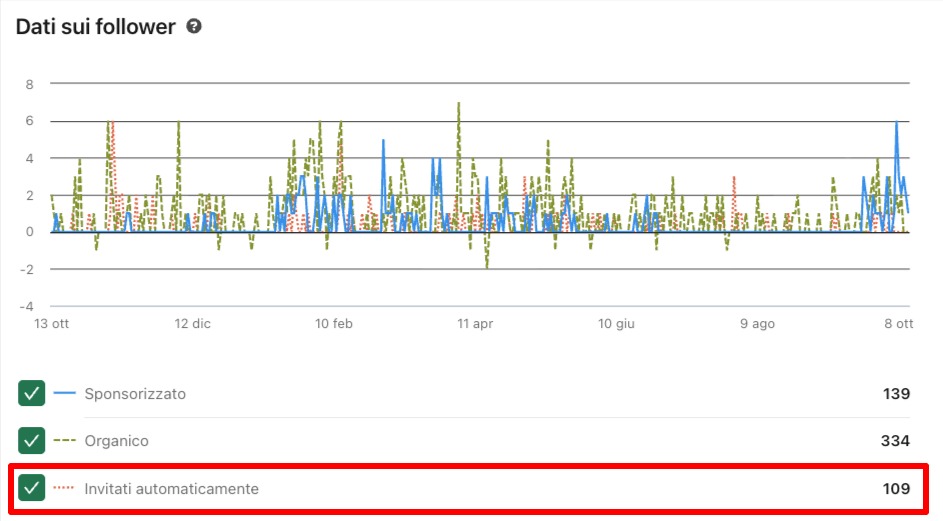
Task: Click the 12 dic axis label
Action: tap(193, 324)
